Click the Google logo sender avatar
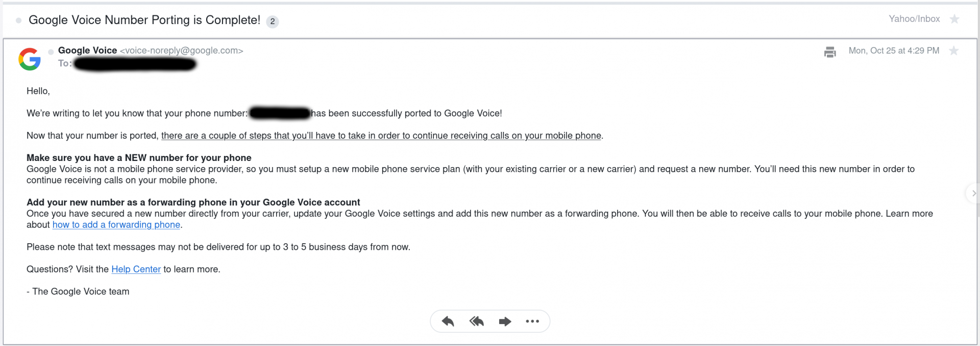This screenshot has height=346, width=980. coord(30,59)
